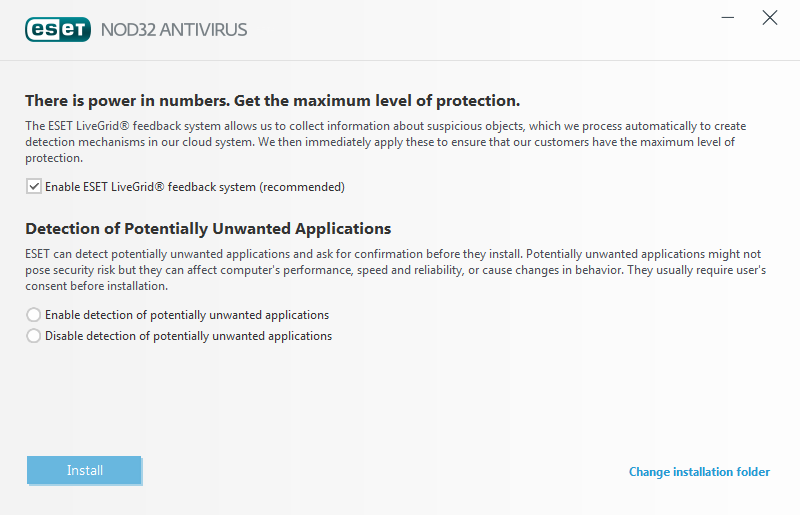Click the NOD32 ANTIVIRUS title text
Screen dimensions: 800x515
[174, 30]
